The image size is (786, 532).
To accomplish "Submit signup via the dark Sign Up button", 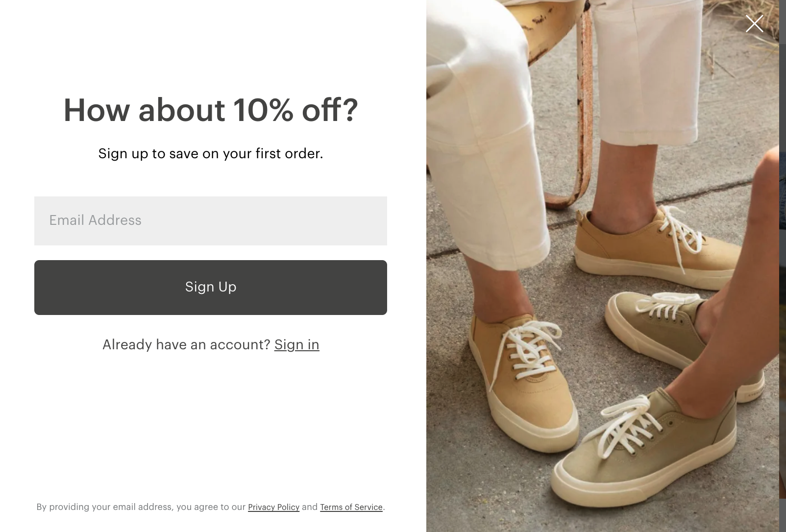I will click(x=210, y=287).
